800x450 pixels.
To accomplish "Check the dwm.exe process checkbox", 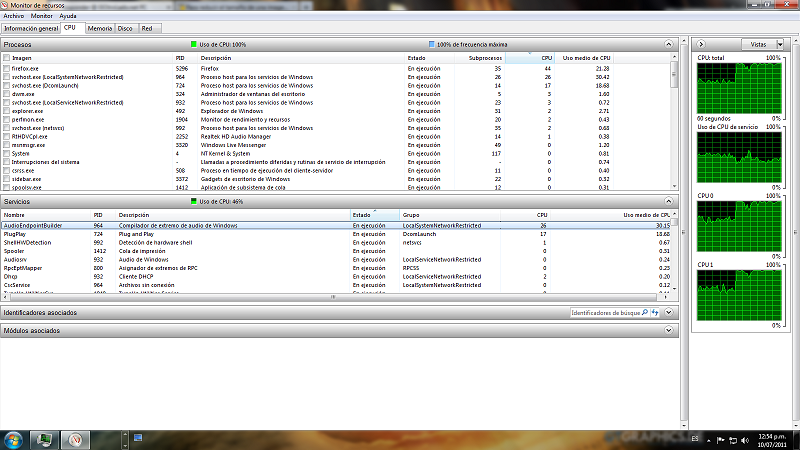I will point(7,94).
